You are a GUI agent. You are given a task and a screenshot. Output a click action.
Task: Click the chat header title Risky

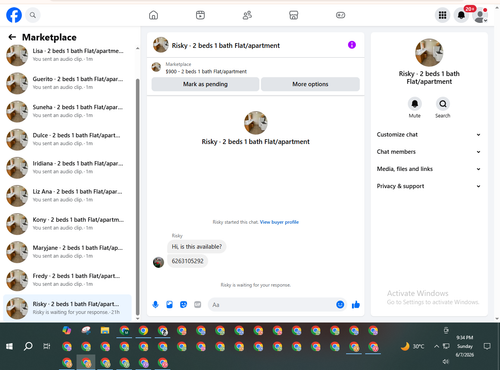(226, 46)
